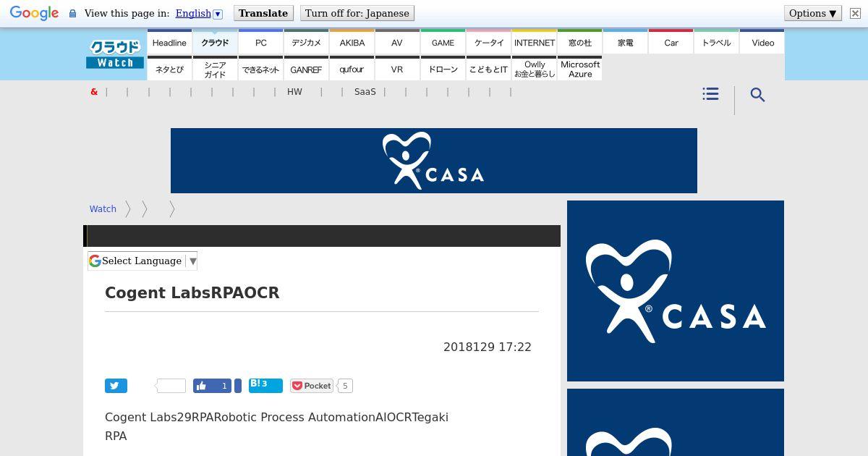This screenshot has width=868, height=456.
Task: Click the large CASA sidebar advertisement
Action: point(676,291)
